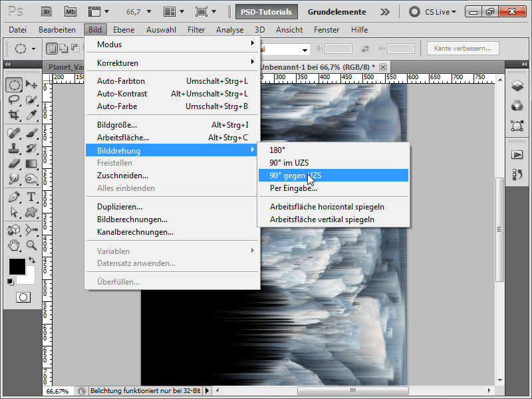The width and height of the screenshot is (532, 399).
Task: Open the Layers panel icon
Action: click(x=517, y=86)
